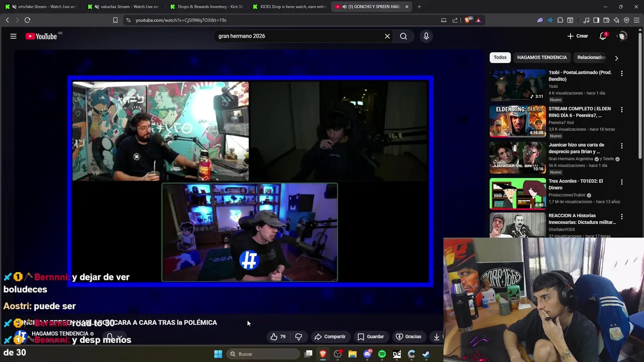Image resolution: width=644 pixels, height=362 pixels.
Task: Open Brave Wallet icon
Action: (x=606, y=20)
